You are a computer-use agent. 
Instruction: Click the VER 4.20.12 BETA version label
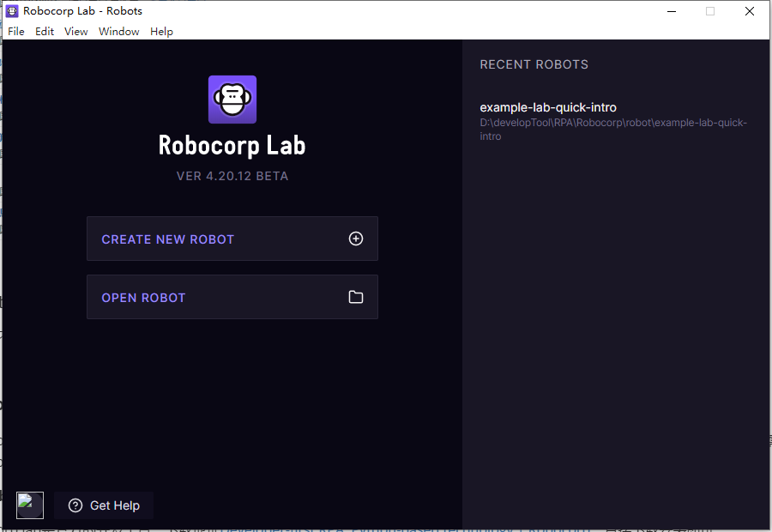pyautogui.click(x=232, y=176)
